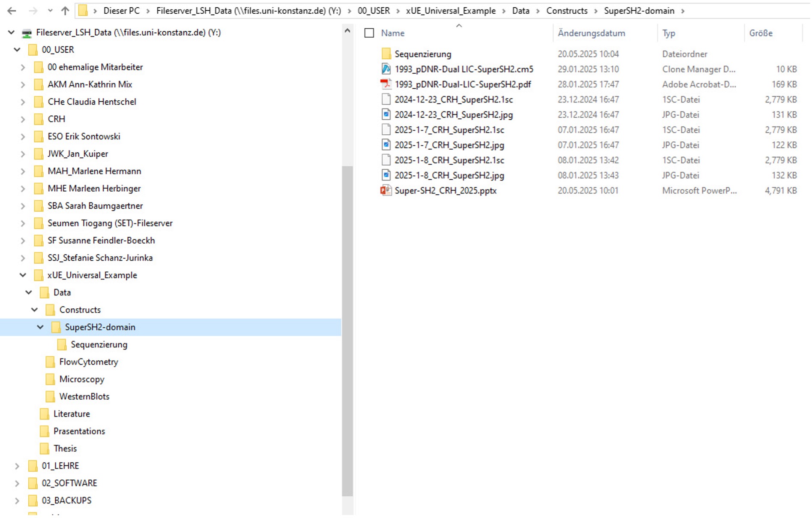This screenshot has height=518, width=812.
Task: Select image 2024-12-23_CRH_SuperSH2.jpg
Action: 453,115
